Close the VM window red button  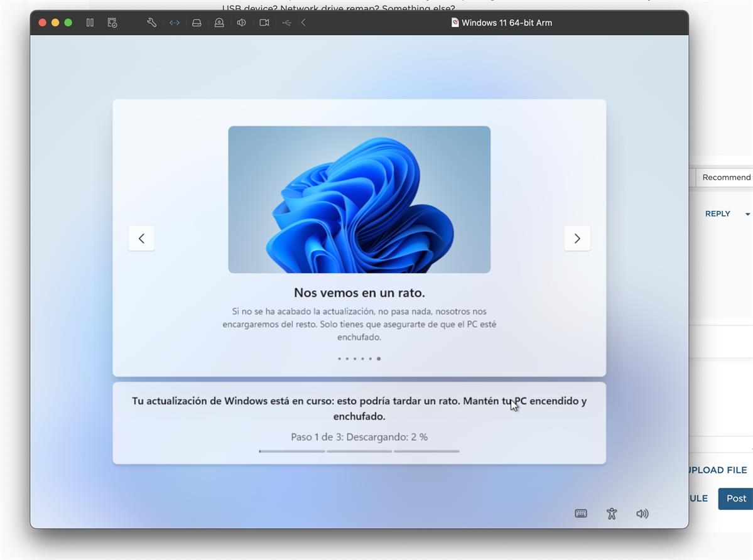pyautogui.click(x=42, y=23)
